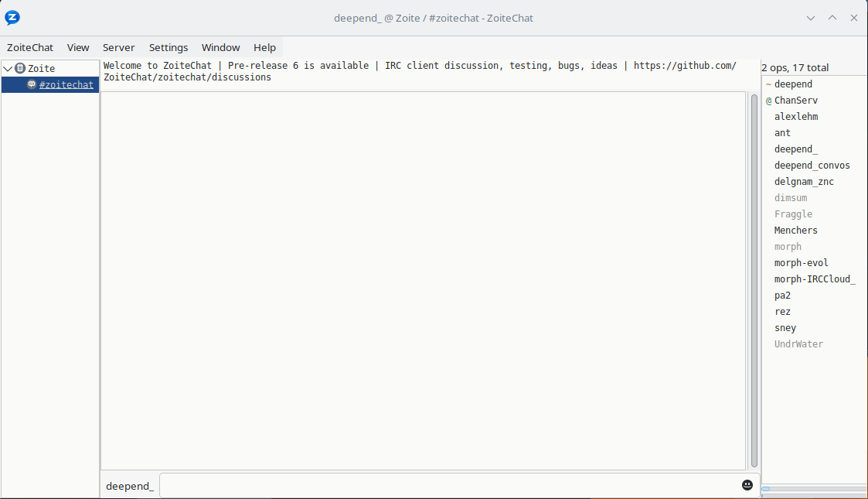Image resolution: width=868 pixels, height=499 pixels.
Task: Collapse the Zoite server tree node
Action: tap(8, 69)
